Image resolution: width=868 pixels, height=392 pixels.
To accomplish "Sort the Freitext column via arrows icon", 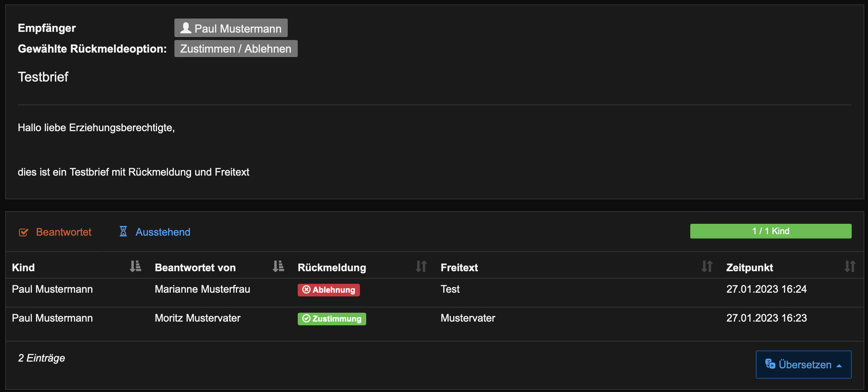I will (x=707, y=266).
